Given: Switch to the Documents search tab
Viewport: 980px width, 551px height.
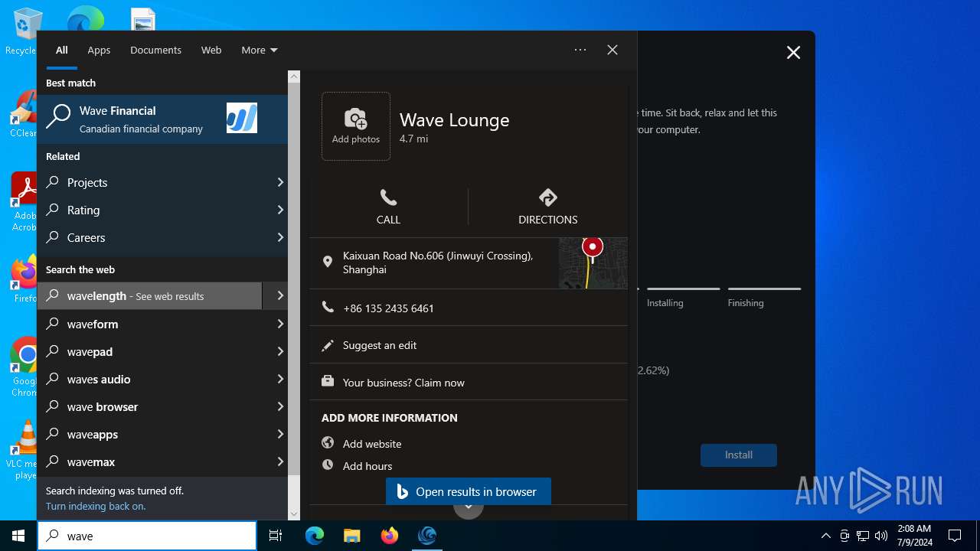Looking at the screenshot, I should click(x=155, y=50).
